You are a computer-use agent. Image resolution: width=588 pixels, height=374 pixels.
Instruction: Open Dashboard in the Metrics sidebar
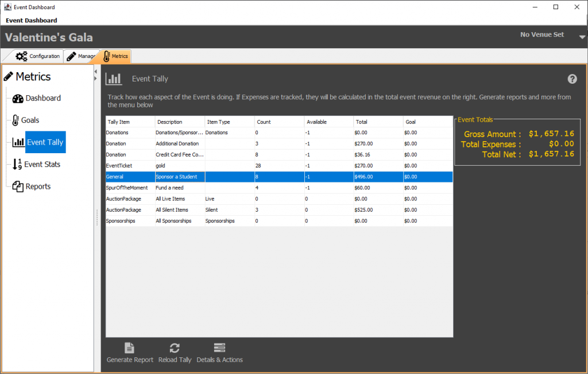pos(42,98)
